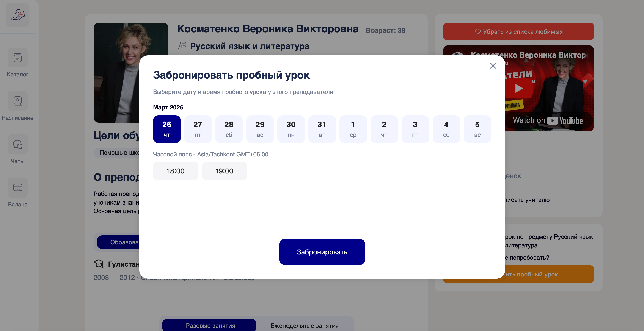
Task: Select the 18:00 time slot
Action: (x=176, y=171)
